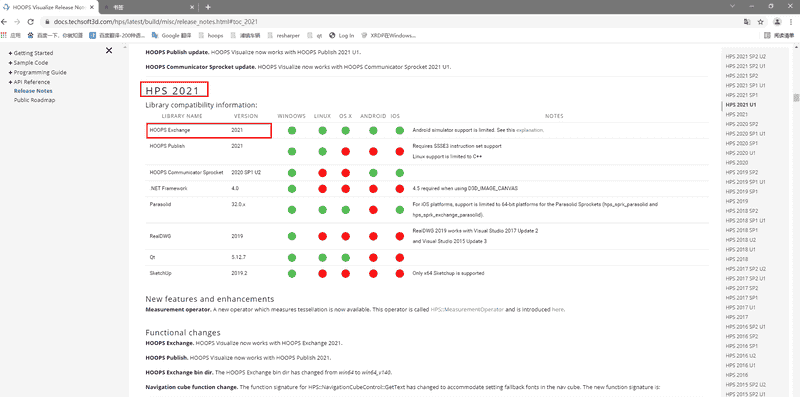This screenshot has width=800, height=397.
Task: Open the Google Translate bookmark
Action: [170, 36]
